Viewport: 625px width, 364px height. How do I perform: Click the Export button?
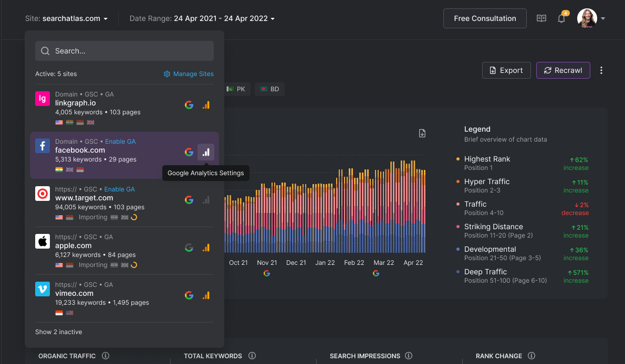pos(506,70)
